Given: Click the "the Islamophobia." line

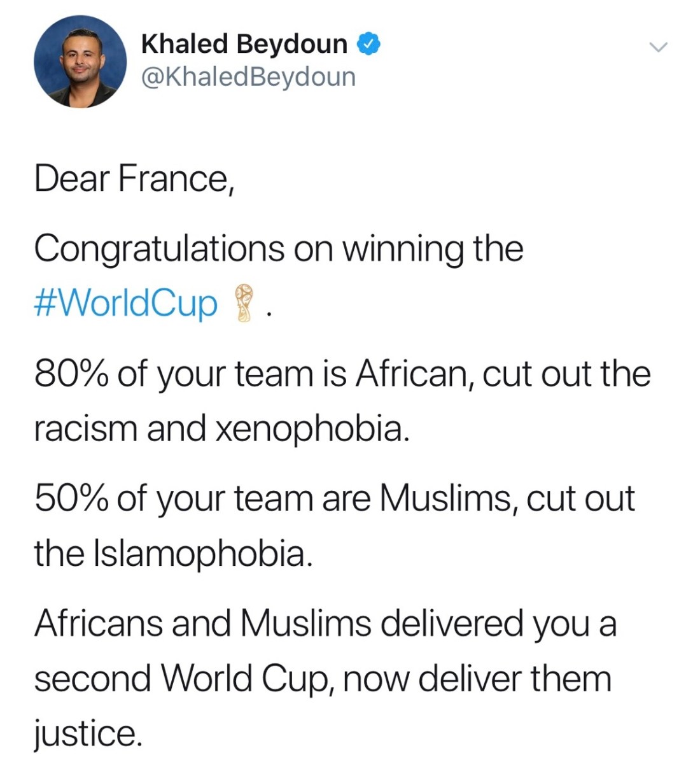Looking at the screenshot, I should [173, 553].
